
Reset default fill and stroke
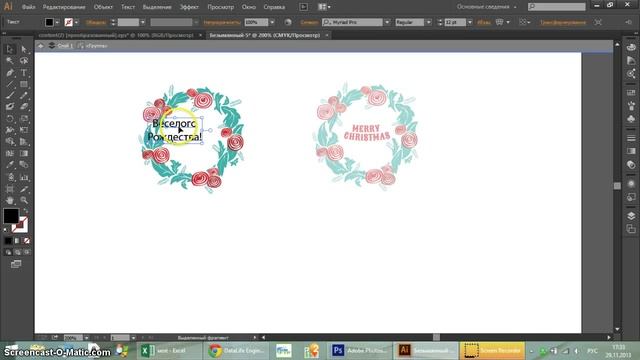(x=5, y=230)
